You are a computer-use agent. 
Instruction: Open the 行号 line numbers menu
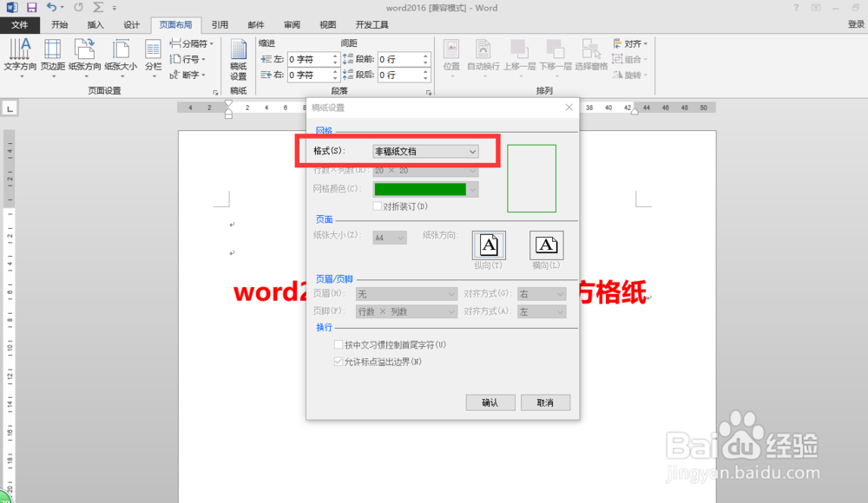click(187, 59)
